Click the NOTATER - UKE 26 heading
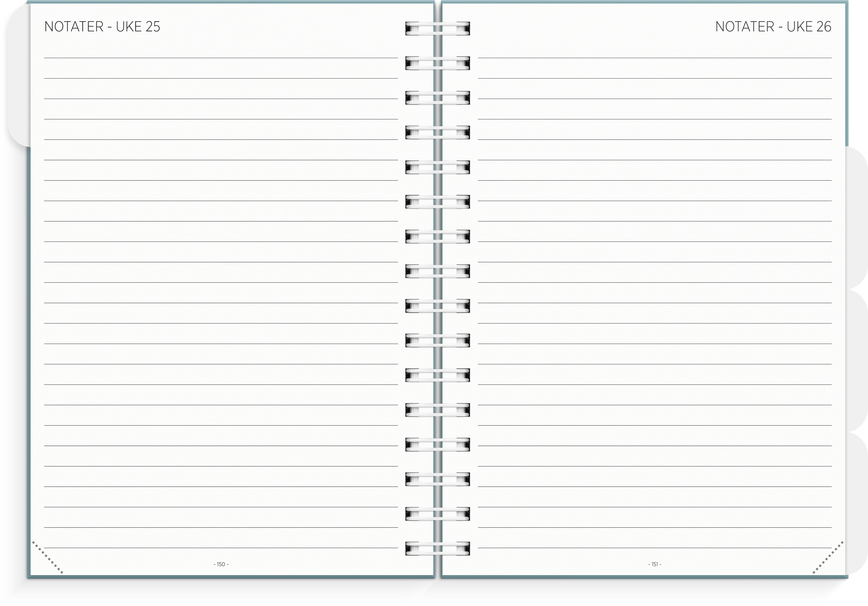This screenshot has height=606, width=868. tap(773, 27)
